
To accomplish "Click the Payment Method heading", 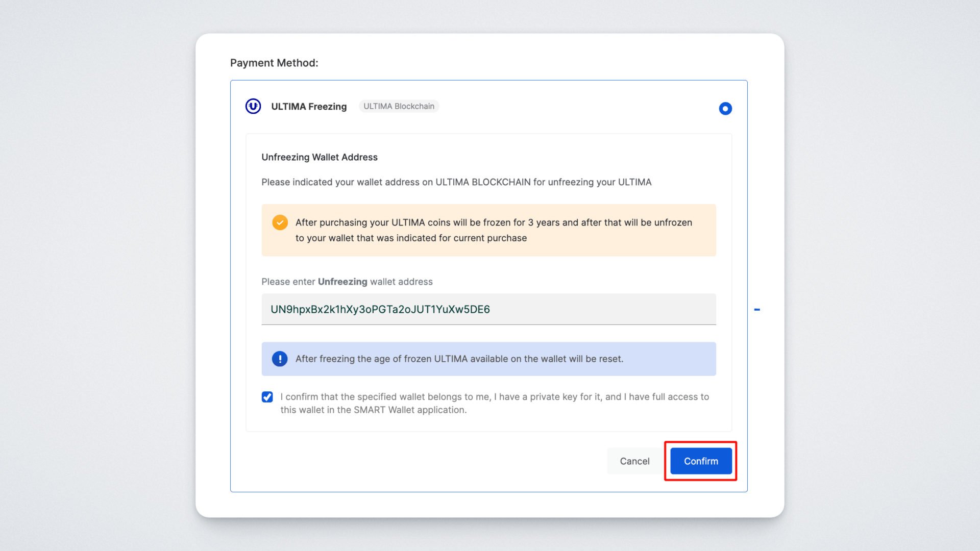I will tap(274, 63).
